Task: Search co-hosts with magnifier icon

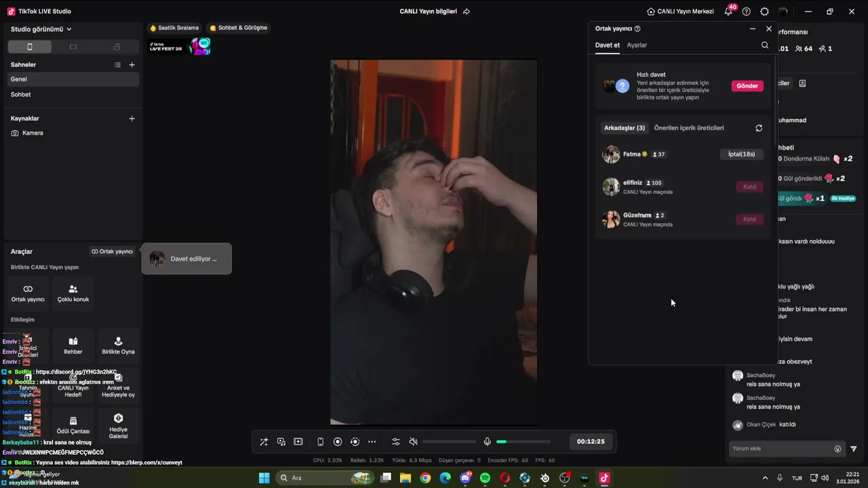Action: coord(765,45)
